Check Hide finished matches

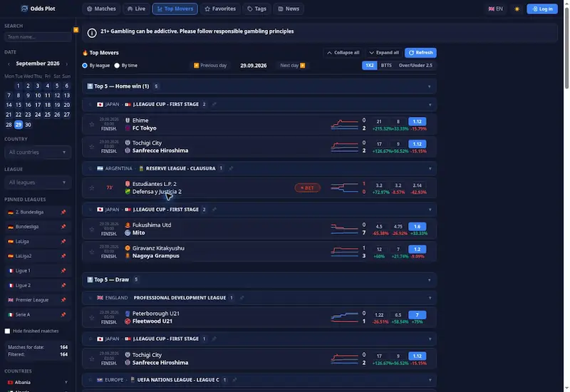(x=7, y=331)
